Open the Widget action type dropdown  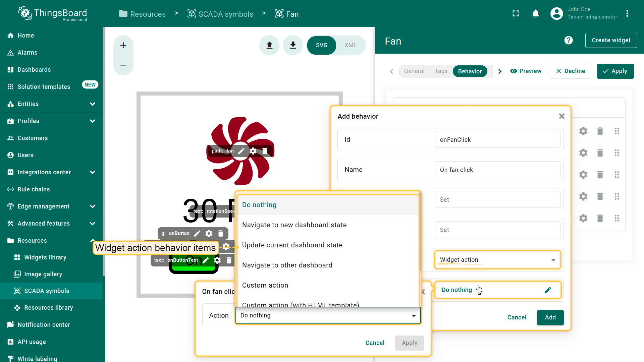tap(497, 260)
